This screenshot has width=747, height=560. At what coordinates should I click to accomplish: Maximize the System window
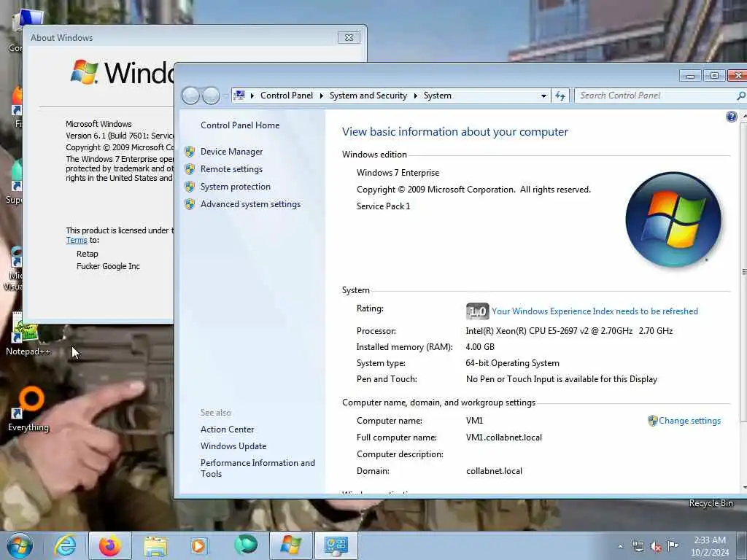[714, 75]
